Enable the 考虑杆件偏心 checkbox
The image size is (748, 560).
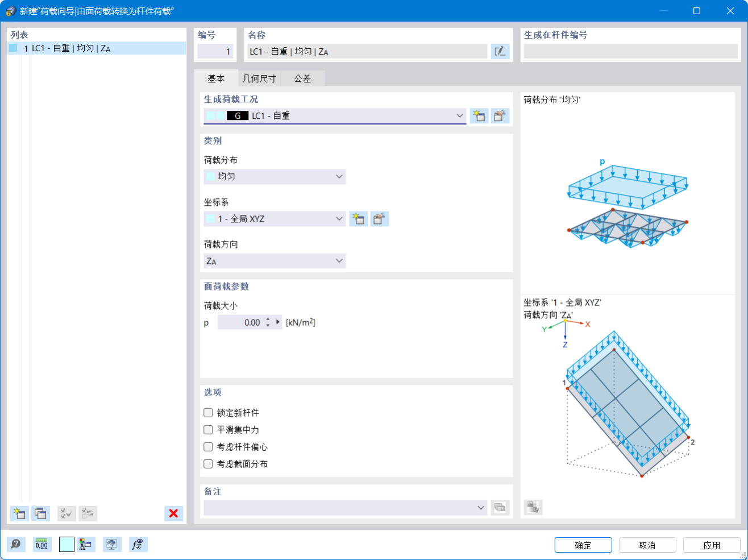(208, 447)
